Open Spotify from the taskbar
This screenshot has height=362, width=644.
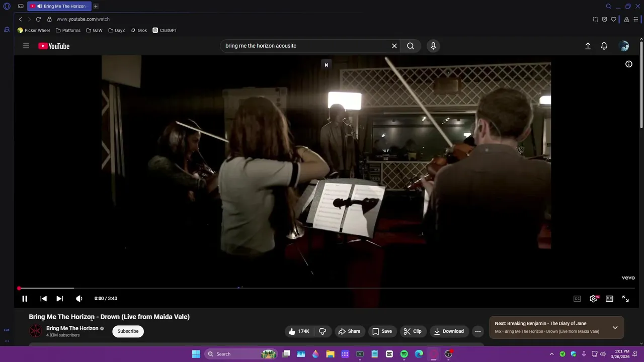pyautogui.click(x=404, y=354)
